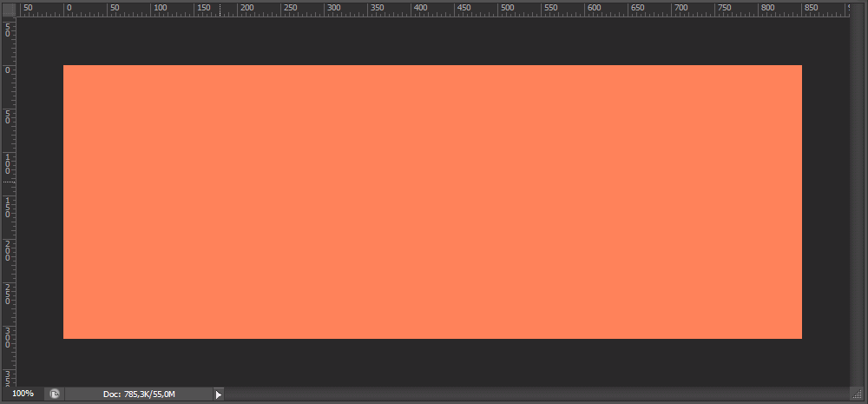Click the vertical scrollbar on the right edge
Viewport: 868px width, 404px height.
[858, 202]
